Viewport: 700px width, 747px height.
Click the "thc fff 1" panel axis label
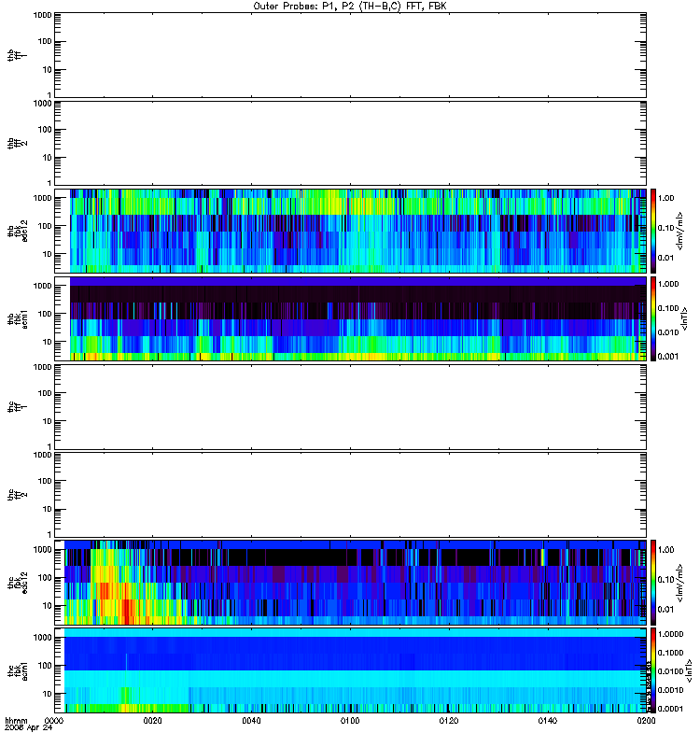[17, 407]
